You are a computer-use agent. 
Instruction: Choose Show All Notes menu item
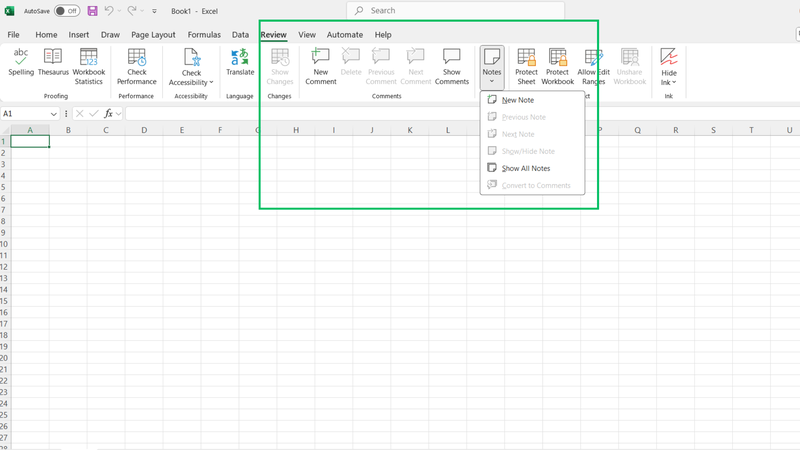pyautogui.click(x=532, y=168)
